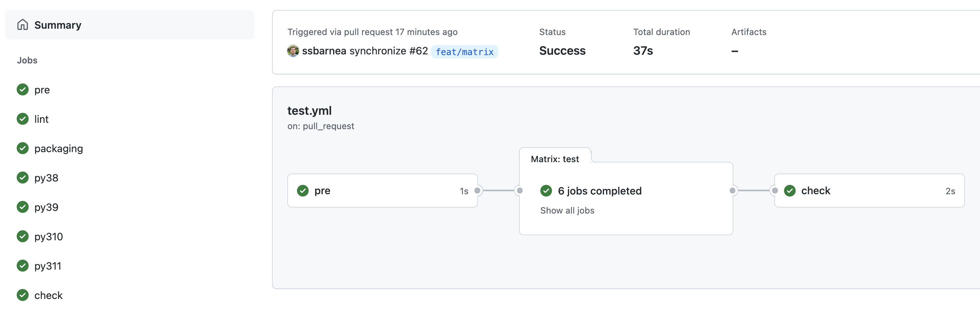Click the connector dot right of pre node

pos(477,191)
